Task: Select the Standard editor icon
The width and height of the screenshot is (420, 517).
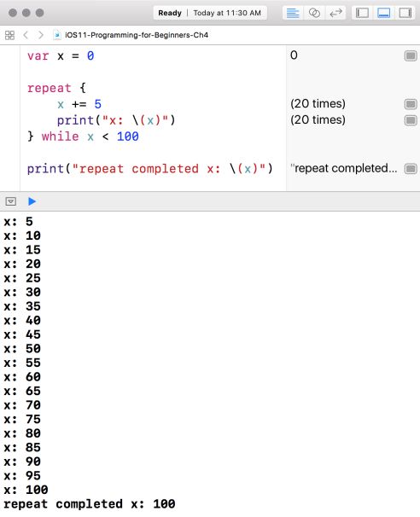Action: [x=292, y=13]
